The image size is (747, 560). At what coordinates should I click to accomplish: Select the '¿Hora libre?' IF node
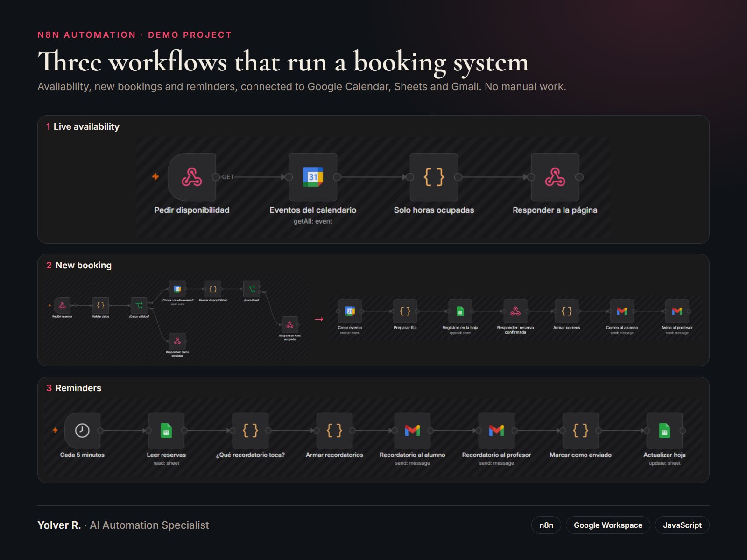tap(251, 289)
